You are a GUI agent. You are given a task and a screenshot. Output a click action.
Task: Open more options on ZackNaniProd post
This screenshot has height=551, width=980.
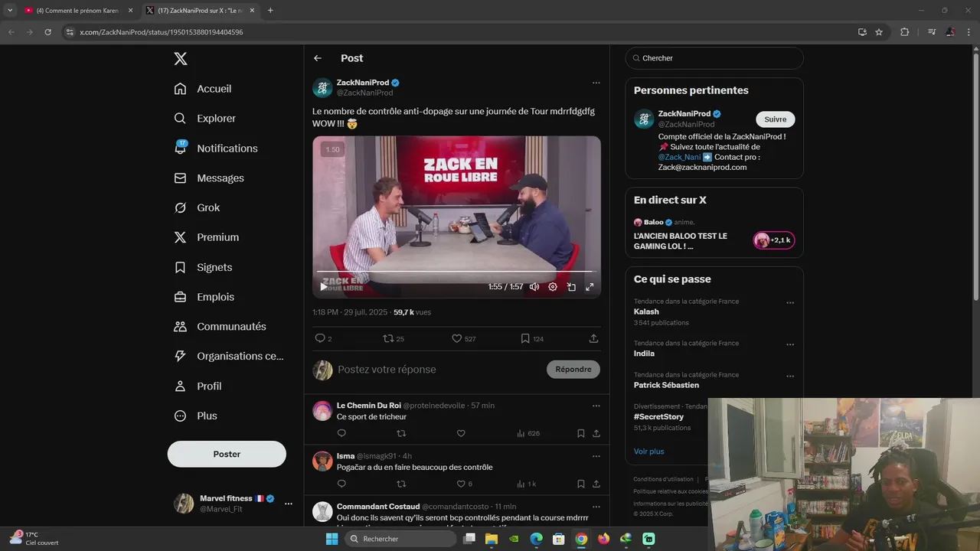pos(596,83)
